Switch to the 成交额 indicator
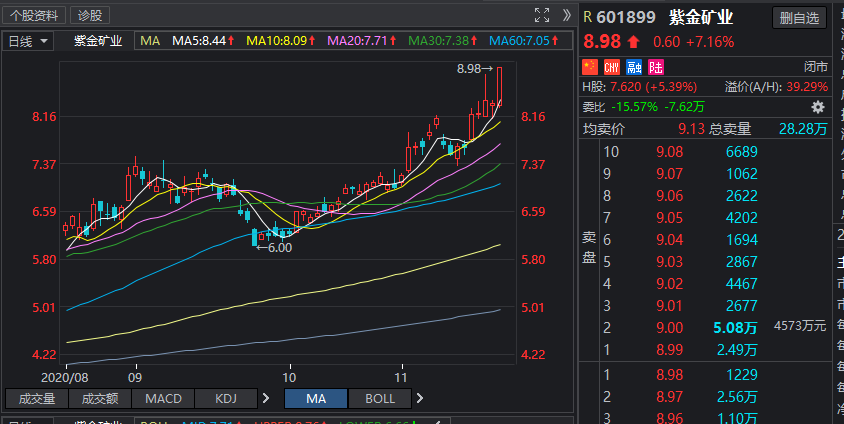844x424 pixels. tap(100, 399)
